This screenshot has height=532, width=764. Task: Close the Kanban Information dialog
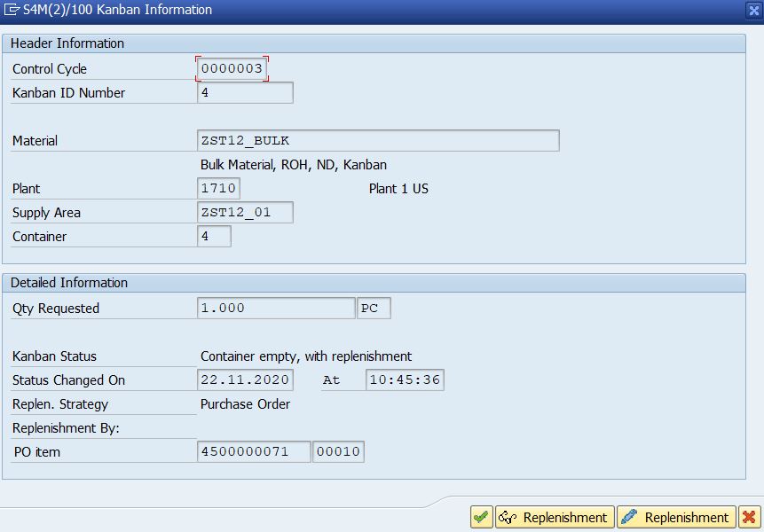point(753,11)
